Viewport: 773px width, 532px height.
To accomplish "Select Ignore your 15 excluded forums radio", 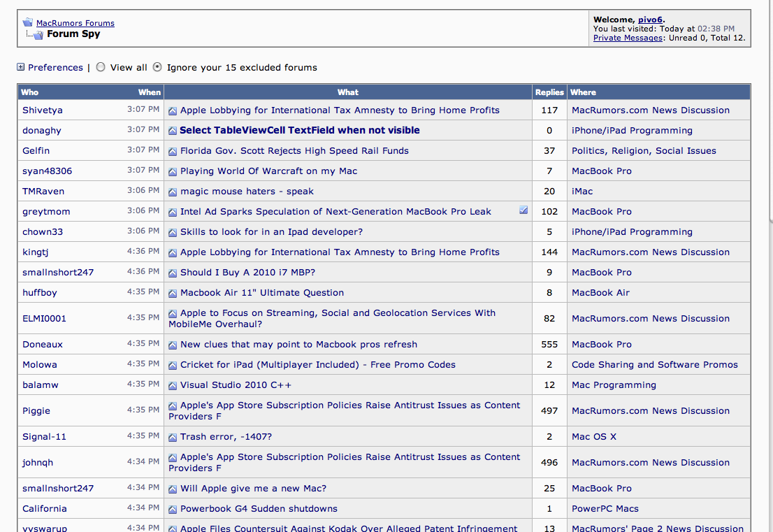I will point(157,67).
